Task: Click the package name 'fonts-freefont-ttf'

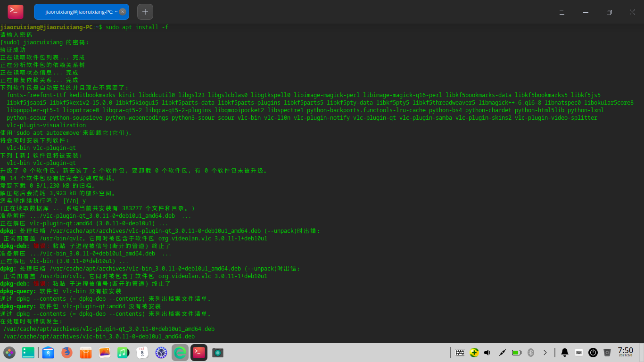Action: (36, 95)
